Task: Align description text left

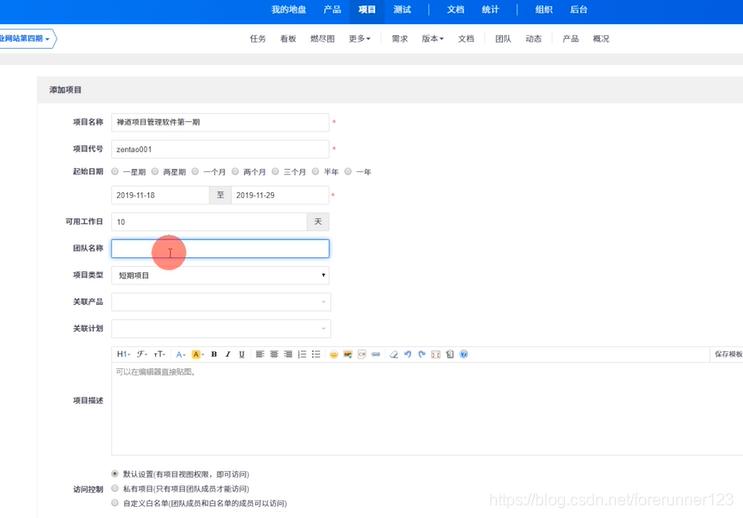Action: [260, 354]
